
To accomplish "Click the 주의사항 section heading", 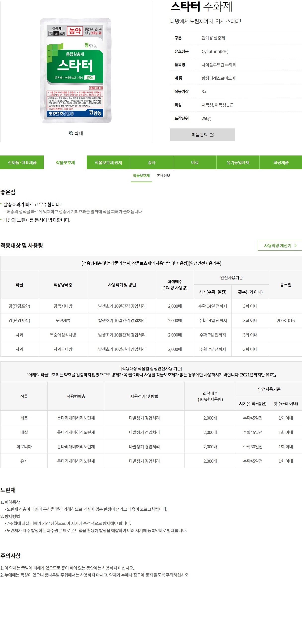I will click(10, 556).
